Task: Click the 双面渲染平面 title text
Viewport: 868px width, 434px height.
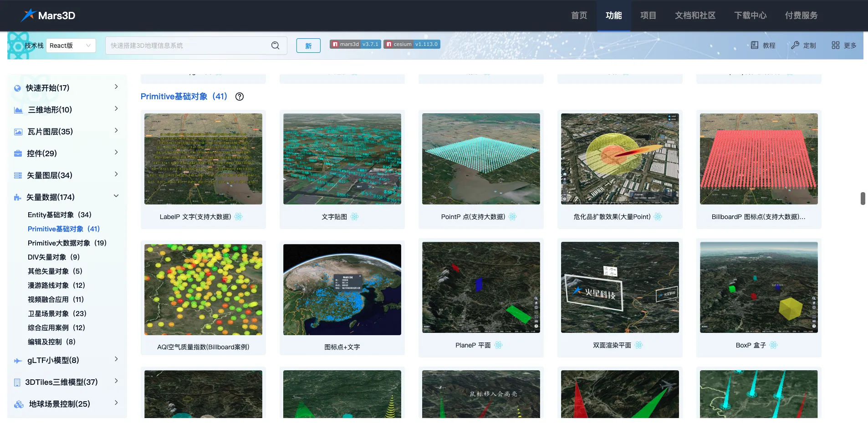Action: pyautogui.click(x=612, y=345)
